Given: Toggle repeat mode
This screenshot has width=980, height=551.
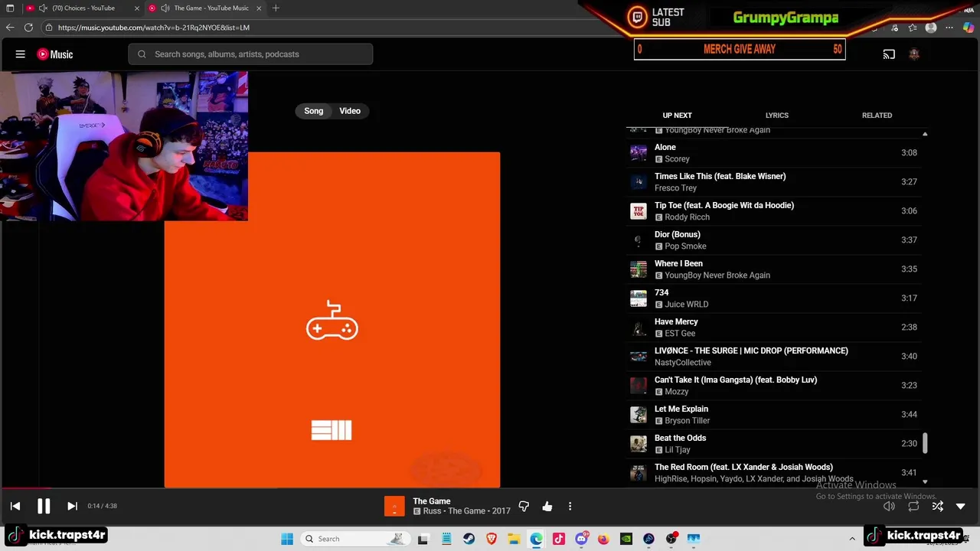Looking at the screenshot, I should 913,506.
